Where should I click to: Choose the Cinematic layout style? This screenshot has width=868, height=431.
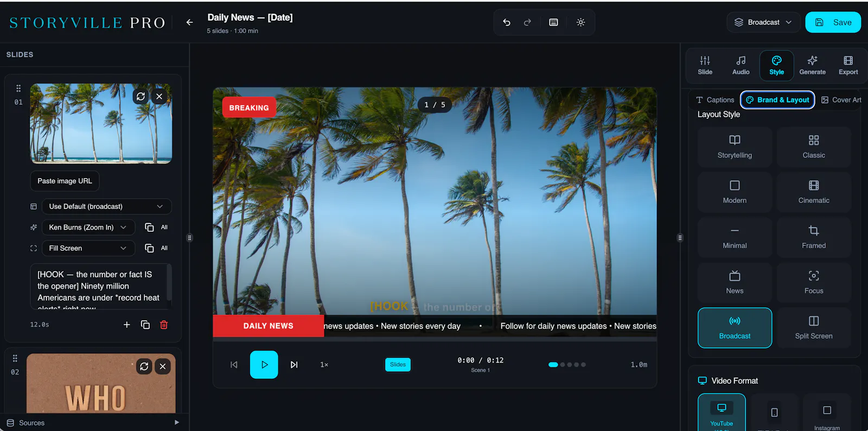coord(814,192)
